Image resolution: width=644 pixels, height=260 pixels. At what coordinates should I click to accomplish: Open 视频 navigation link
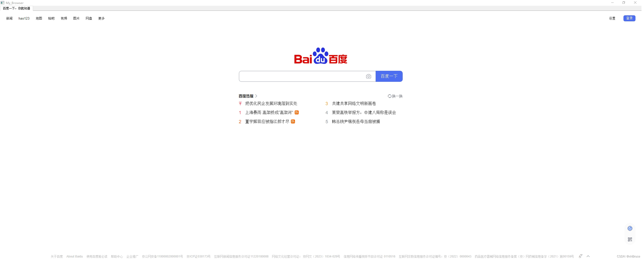[64, 19]
